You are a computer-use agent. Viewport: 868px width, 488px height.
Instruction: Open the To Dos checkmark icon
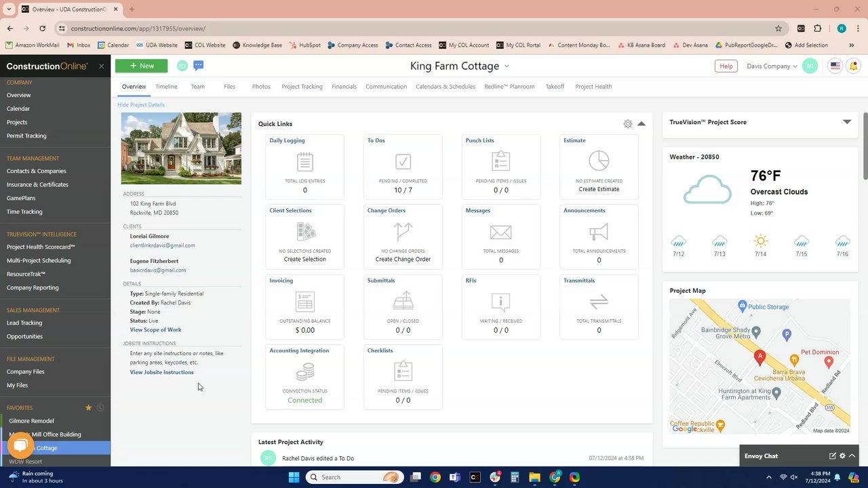[x=403, y=161]
